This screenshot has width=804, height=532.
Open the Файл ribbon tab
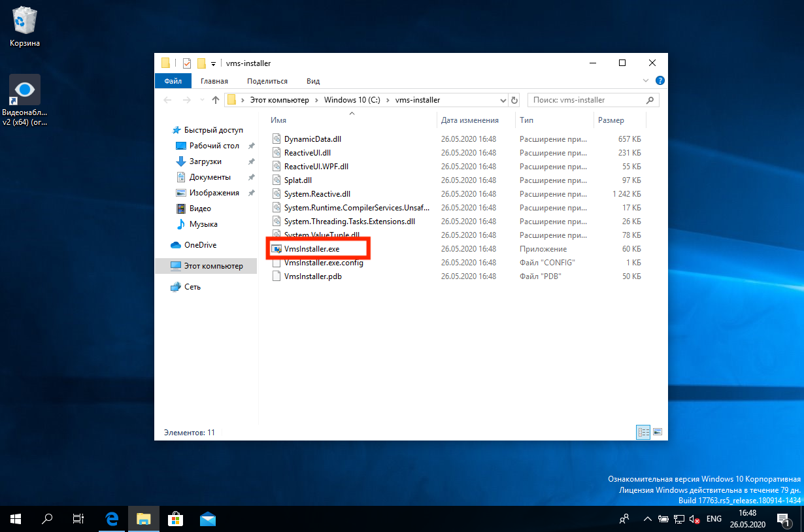(x=173, y=81)
